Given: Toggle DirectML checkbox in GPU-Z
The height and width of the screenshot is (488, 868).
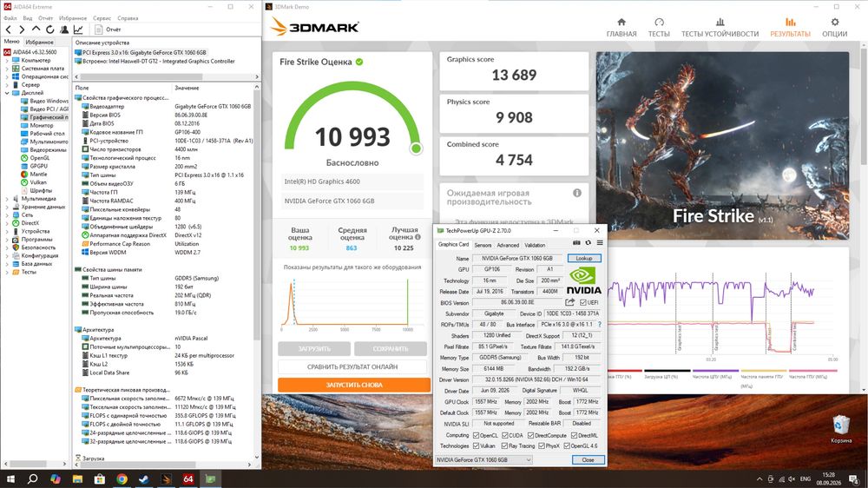Looking at the screenshot, I should pyautogui.click(x=574, y=435).
